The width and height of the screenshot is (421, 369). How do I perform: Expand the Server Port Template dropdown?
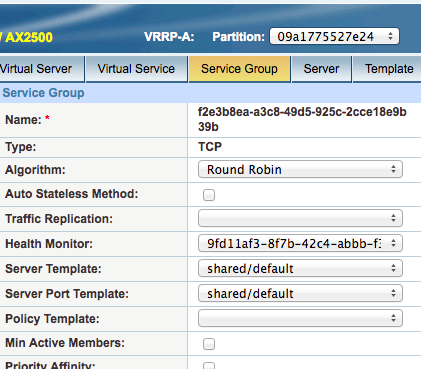click(x=300, y=293)
